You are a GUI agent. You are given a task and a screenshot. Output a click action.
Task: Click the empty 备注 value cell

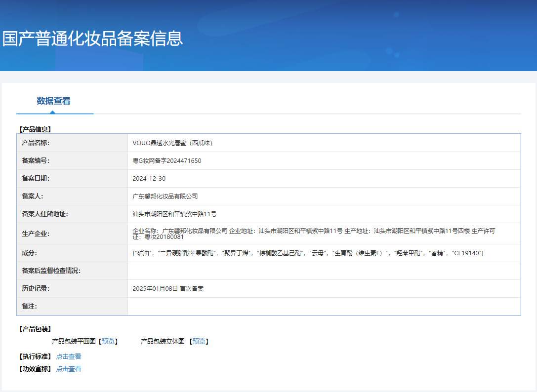click(324, 307)
